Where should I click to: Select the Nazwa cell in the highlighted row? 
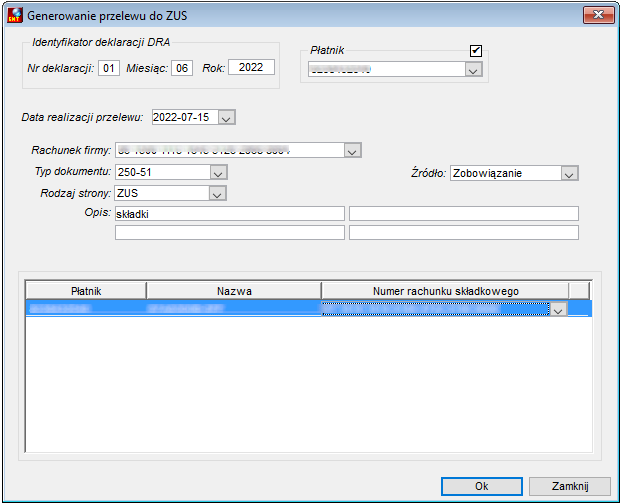234,309
